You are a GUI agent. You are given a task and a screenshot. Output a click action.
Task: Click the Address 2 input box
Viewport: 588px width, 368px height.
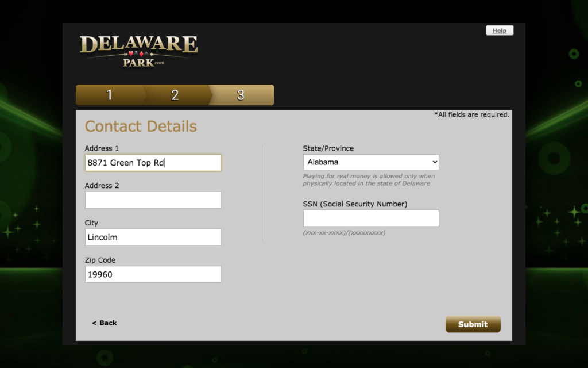coord(153,200)
